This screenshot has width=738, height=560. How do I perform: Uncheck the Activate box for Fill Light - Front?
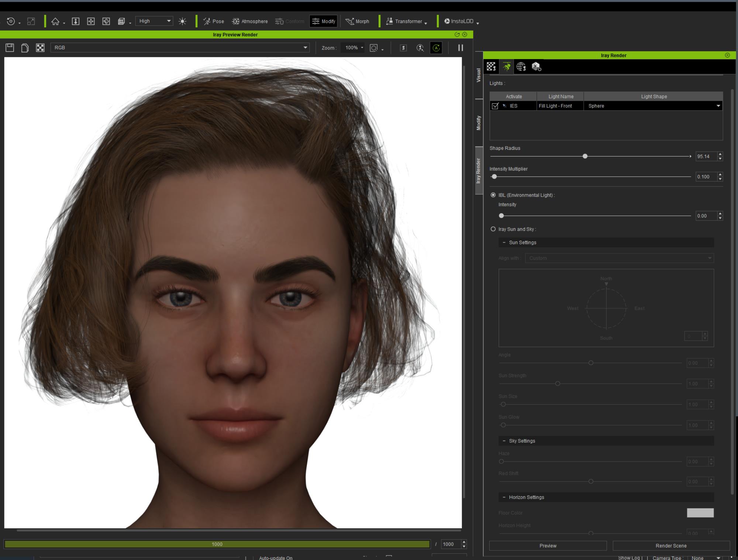click(495, 106)
